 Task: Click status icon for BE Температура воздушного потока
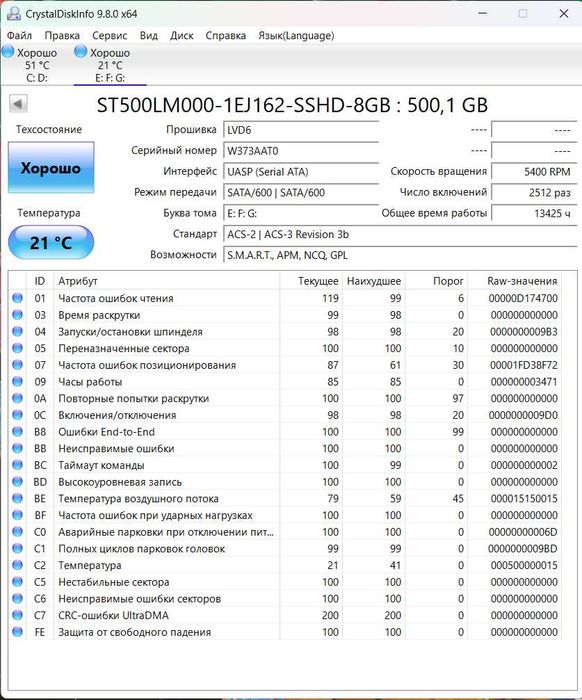17,498
